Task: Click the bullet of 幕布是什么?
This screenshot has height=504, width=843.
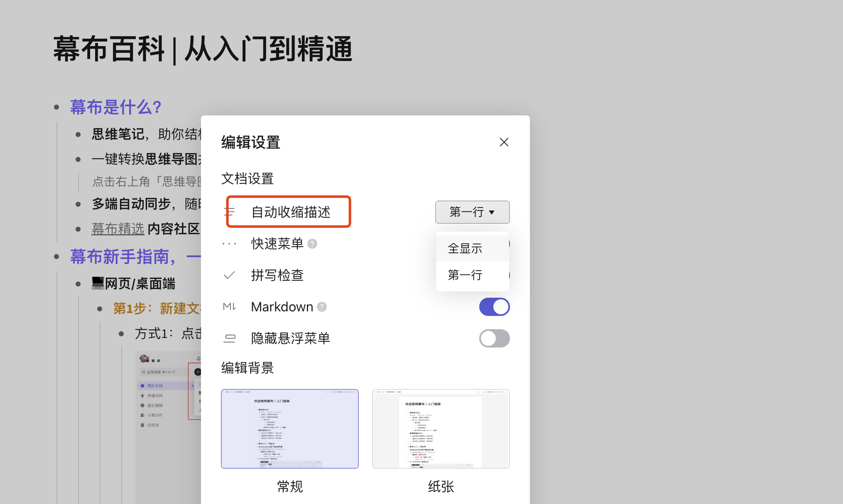Action: click(x=56, y=108)
